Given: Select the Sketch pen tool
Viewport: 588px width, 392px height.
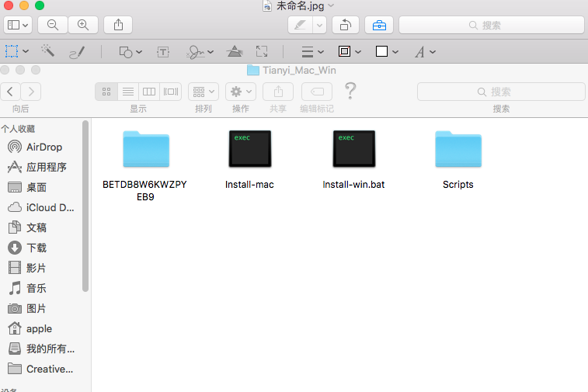Looking at the screenshot, I should click(x=77, y=52).
